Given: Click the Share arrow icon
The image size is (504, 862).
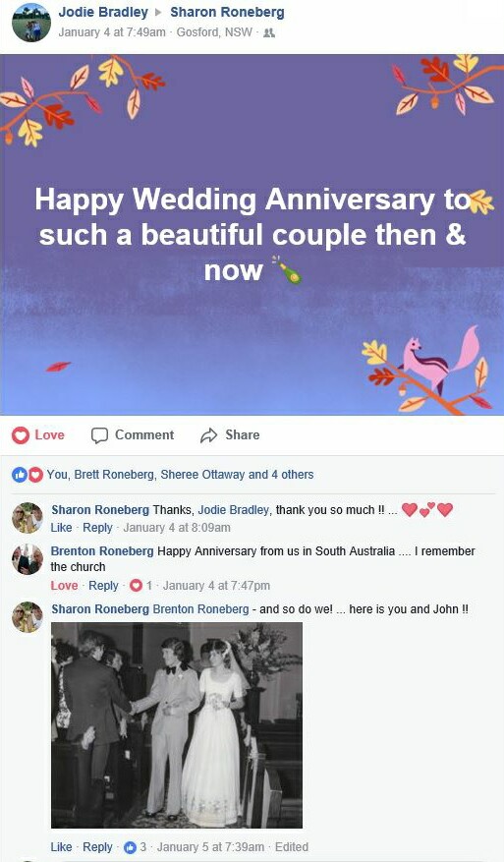Looking at the screenshot, I should pos(209,435).
